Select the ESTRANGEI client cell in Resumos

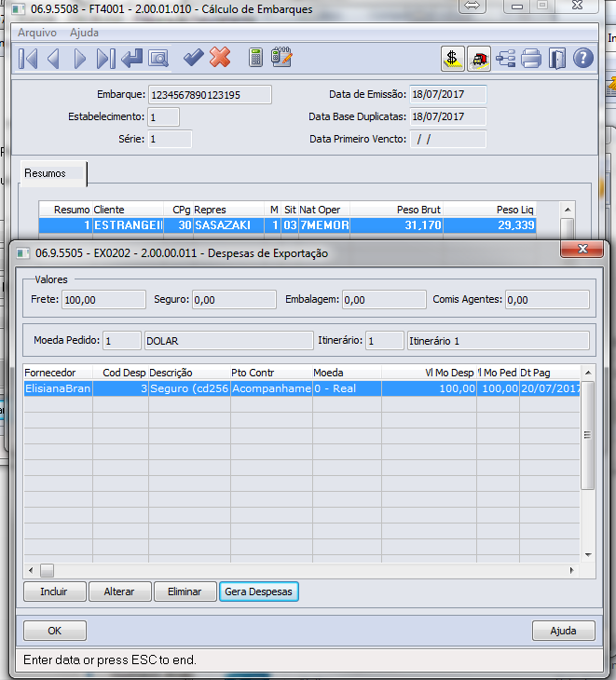coord(128,225)
